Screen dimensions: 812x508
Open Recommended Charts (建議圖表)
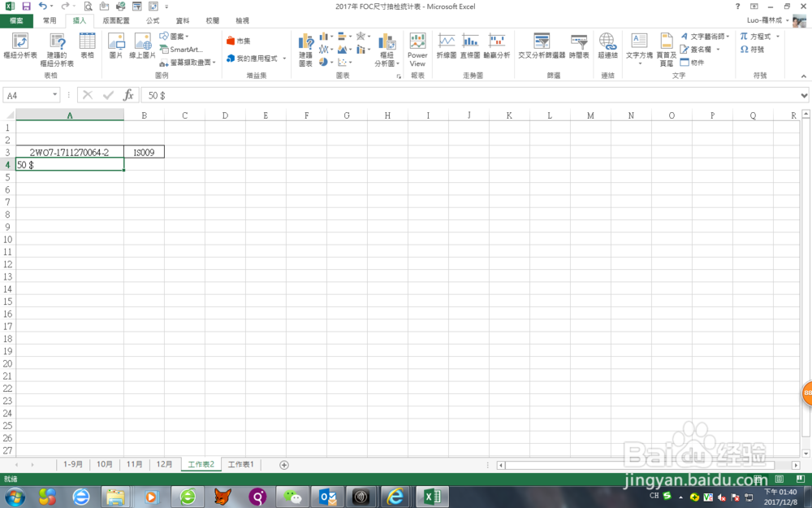pos(305,50)
